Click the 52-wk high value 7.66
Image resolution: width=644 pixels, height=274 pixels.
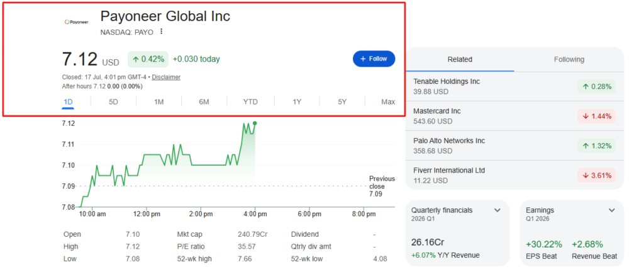[x=245, y=259]
